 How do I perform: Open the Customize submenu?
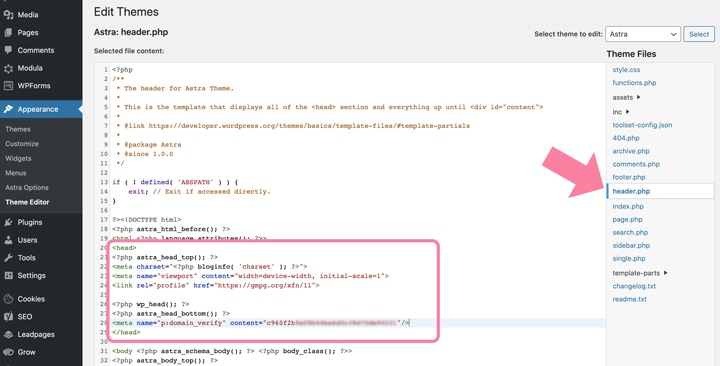[x=22, y=144]
